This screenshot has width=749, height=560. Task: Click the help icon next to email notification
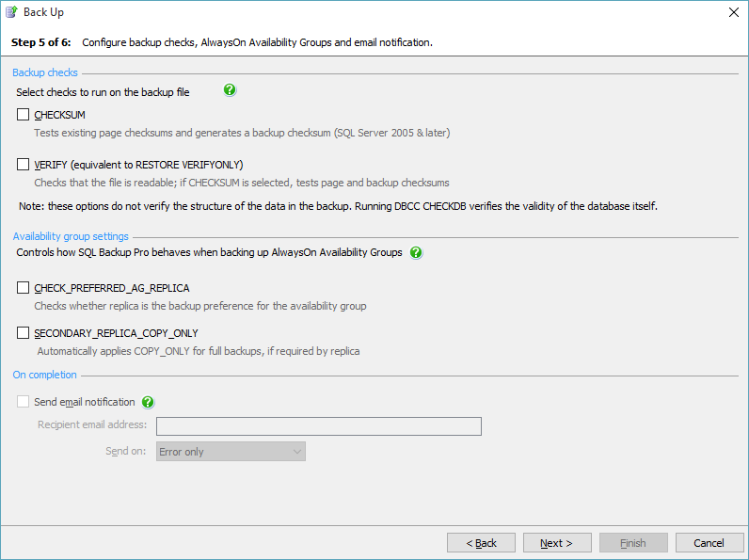tap(148, 402)
